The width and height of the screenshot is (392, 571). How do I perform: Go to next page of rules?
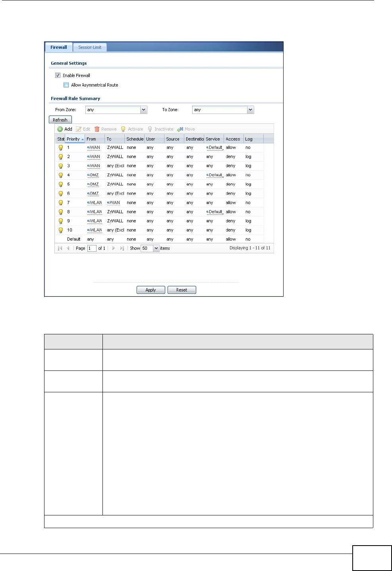114,248
